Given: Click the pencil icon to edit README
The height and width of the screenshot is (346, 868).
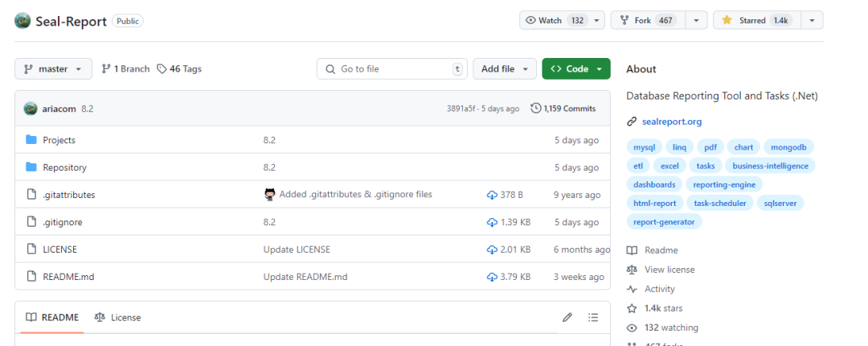Looking at the screenshot, I should [x=567, y=317].
